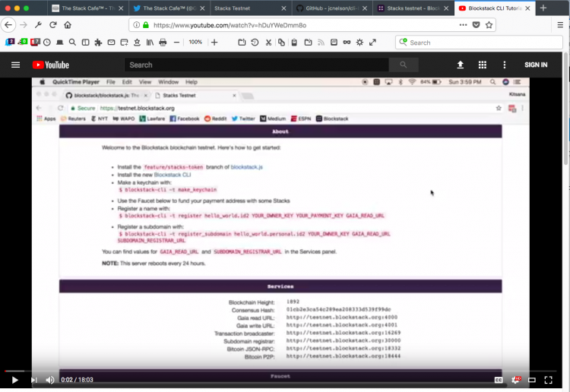Zoom out with the minus button
The image size is (570, 392).
[x=176, y=43]
